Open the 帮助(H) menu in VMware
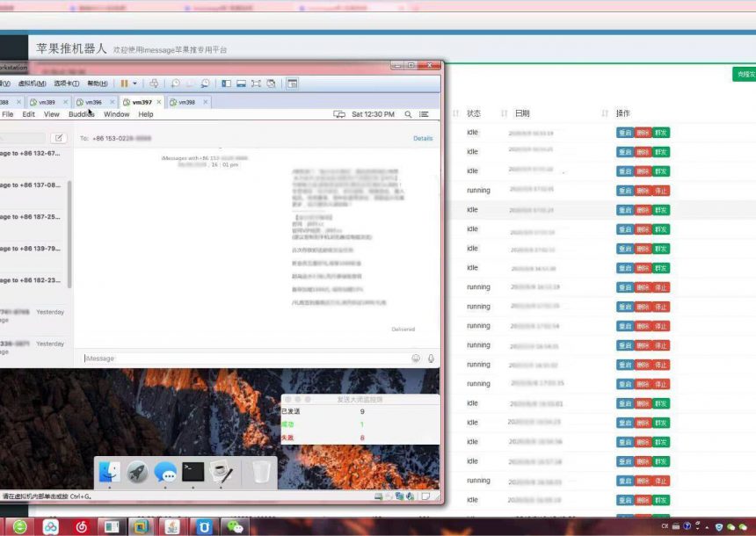Image resolution: width=756 pixels, height=536 pixels. click(98, 83)
